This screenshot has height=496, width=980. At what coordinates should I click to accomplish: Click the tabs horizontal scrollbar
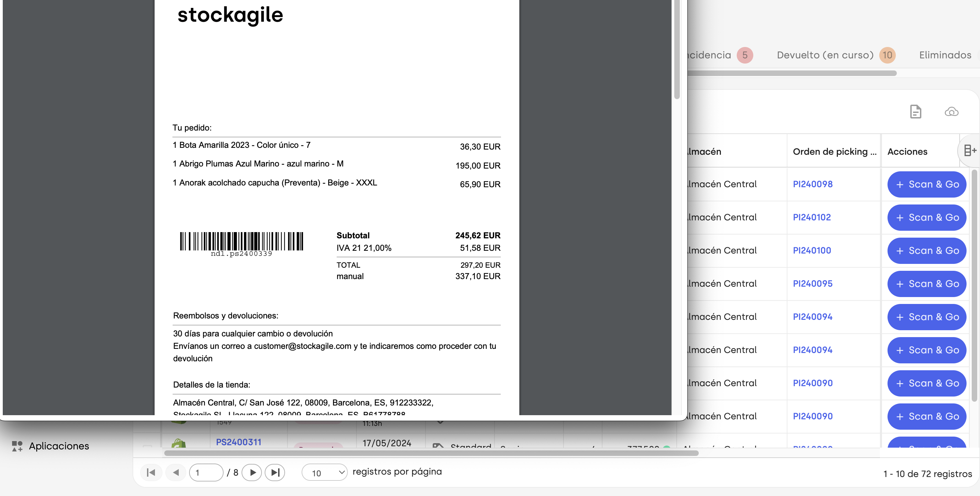(792, 73)
